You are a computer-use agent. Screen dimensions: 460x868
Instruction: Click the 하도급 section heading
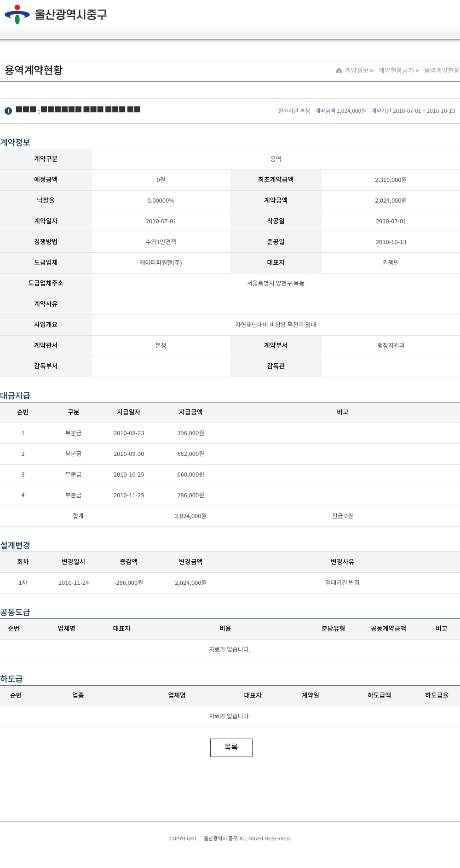pos(11,679)
